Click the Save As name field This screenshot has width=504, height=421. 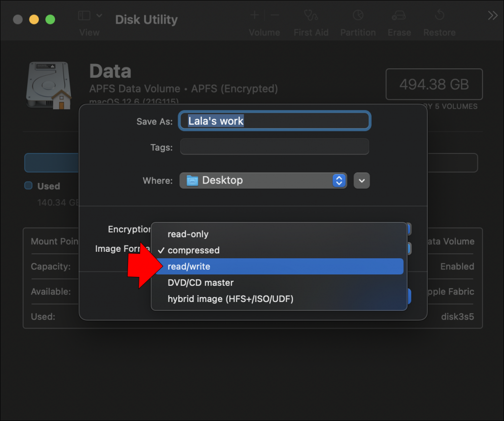tap(274, 120)
